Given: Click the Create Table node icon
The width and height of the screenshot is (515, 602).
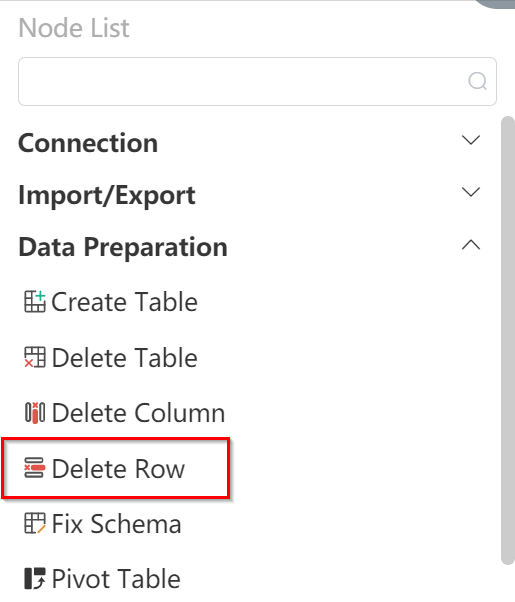Looking at the screenshot, I should pyautogui.click(x=35, y=302).
